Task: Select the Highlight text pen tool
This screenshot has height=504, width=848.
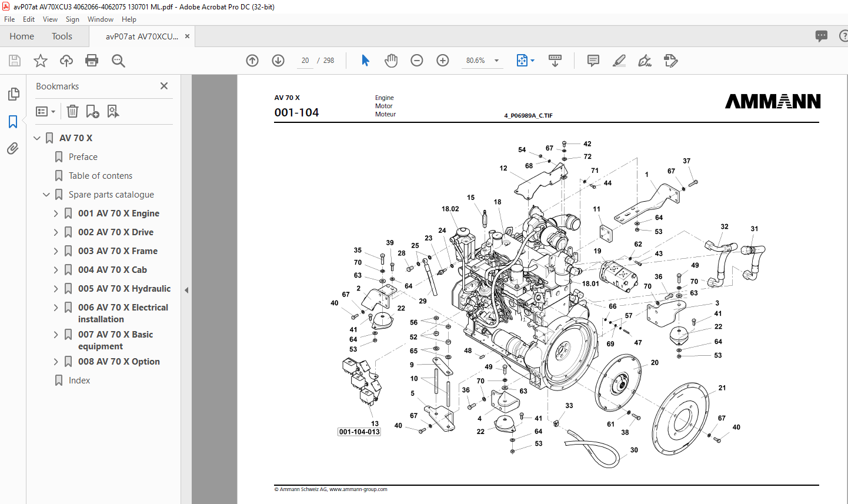Action: tap(619, 61)
